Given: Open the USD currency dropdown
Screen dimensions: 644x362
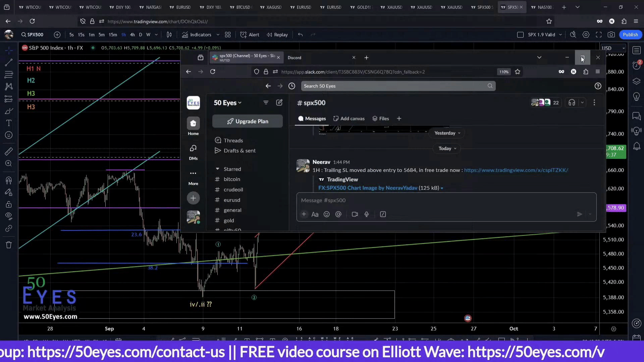Looking at the screenshot, I should coord(613,48).
